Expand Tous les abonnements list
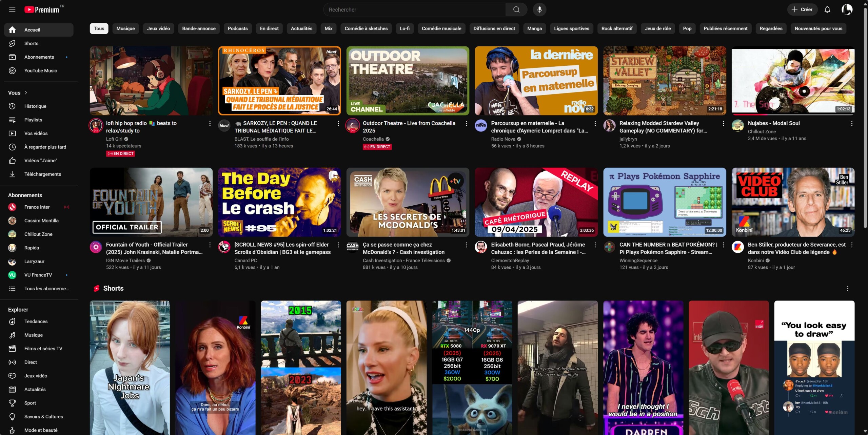This screenshot has height=435, width=868. click(39, 288)
